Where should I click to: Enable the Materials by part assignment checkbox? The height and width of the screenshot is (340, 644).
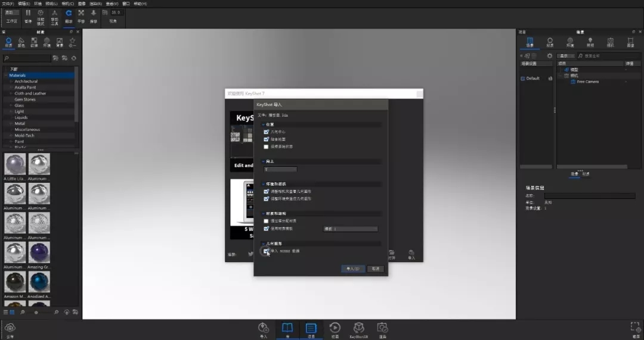tap(266, 221)
